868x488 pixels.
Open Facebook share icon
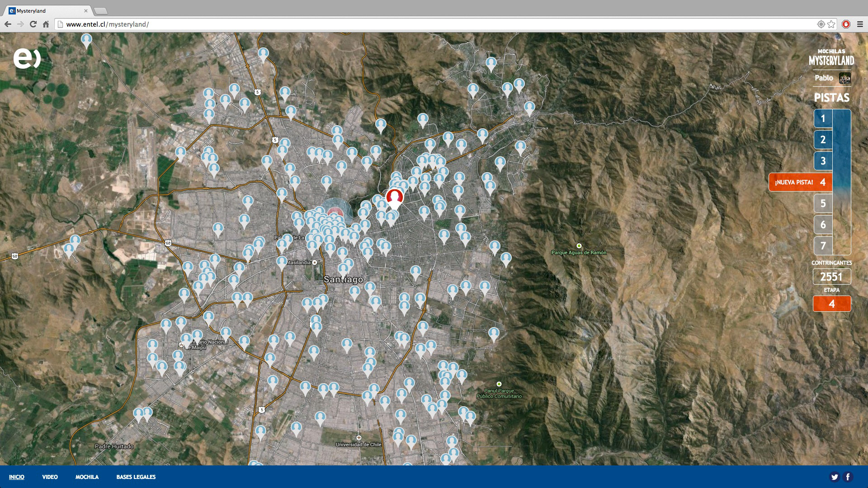pyautogui.click(x=848, y=477)
